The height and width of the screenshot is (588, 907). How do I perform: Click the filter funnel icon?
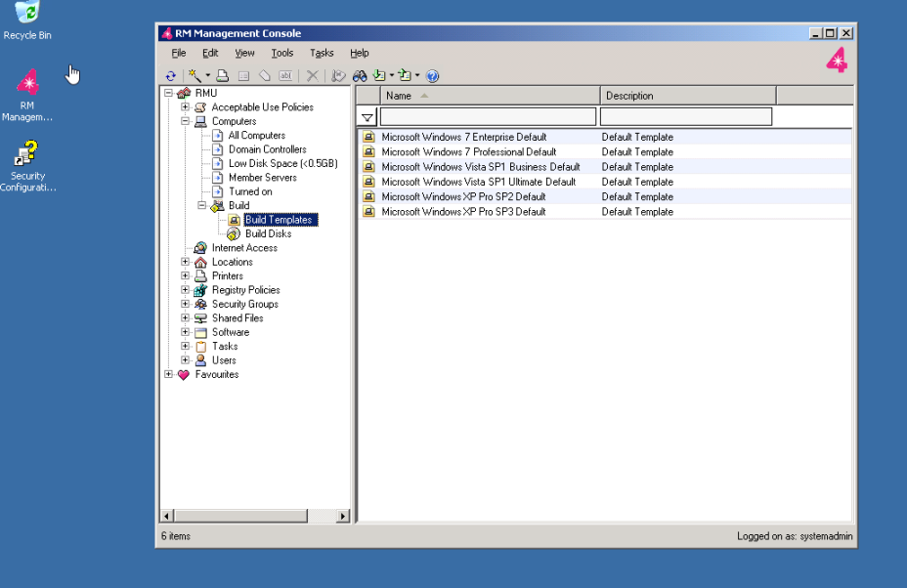(x=367, y=117)
